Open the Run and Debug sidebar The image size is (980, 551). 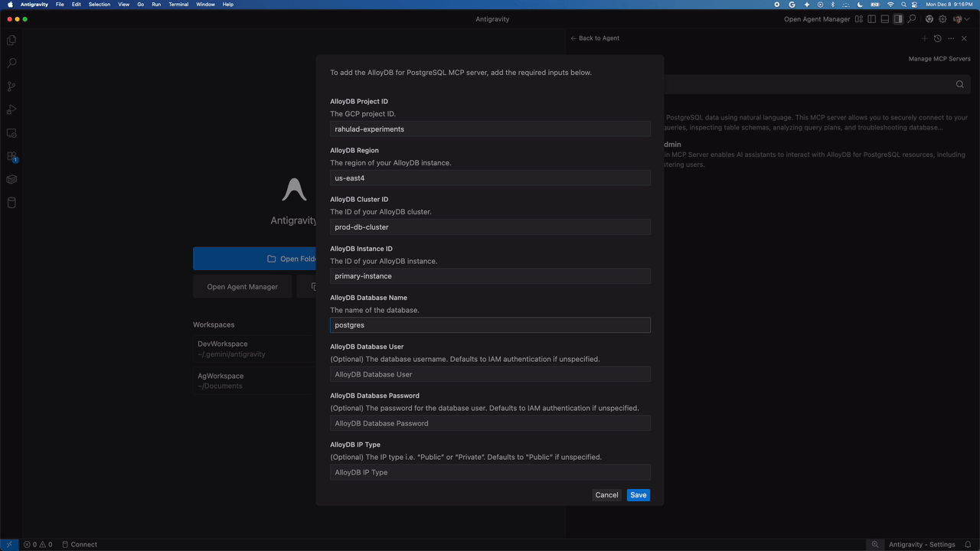11,109
